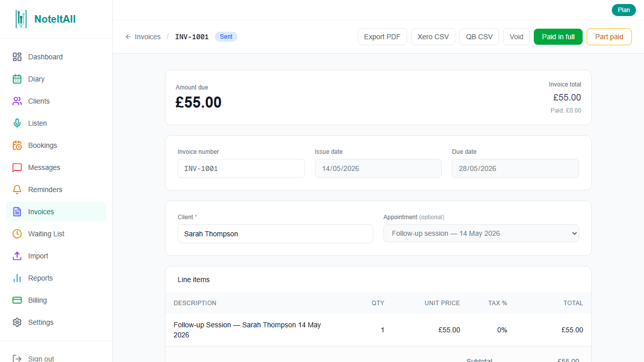The height and width of the screenshot is (362, 644).
Task: Mark invoice as Paid in full
Action: 558,37
